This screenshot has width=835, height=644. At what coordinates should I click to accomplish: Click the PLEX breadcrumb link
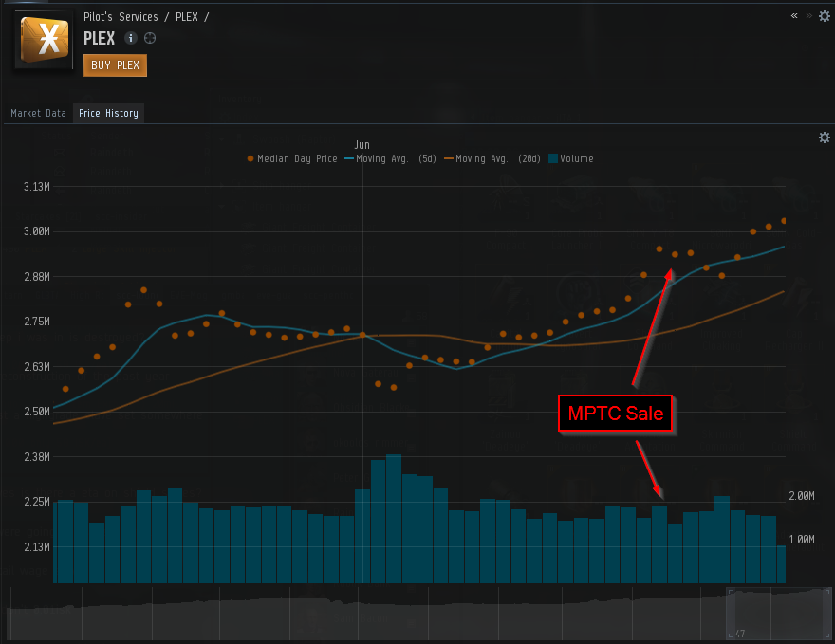pos(187,17)
